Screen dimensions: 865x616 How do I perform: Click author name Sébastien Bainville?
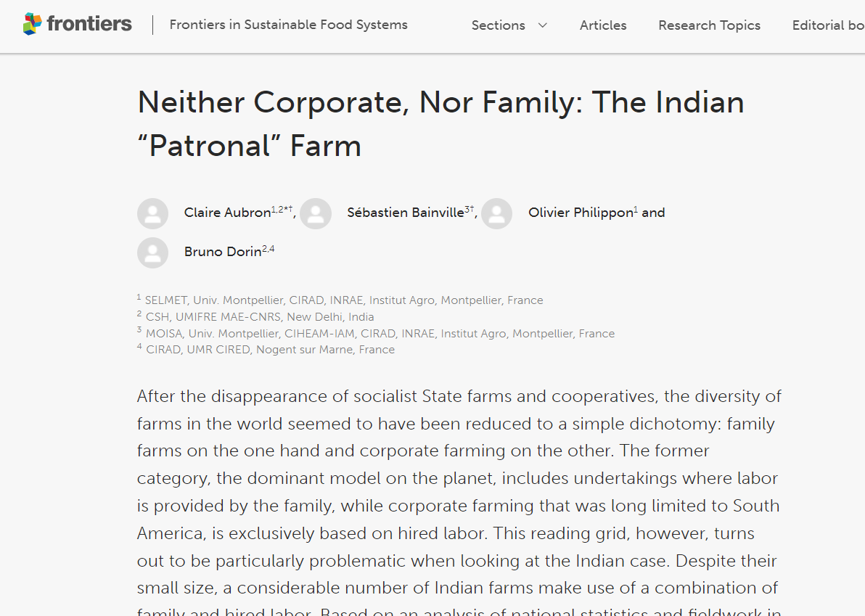405,213
